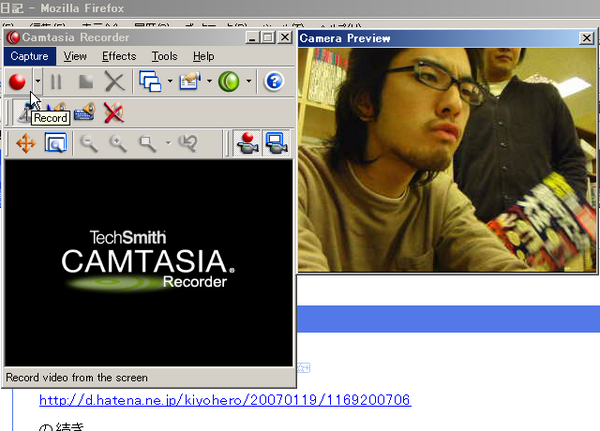Image resolution: width=600 pixels, height=431 pixels.
Task: Click the zoom-to magnifier icon
Action: tap(148, 144)
